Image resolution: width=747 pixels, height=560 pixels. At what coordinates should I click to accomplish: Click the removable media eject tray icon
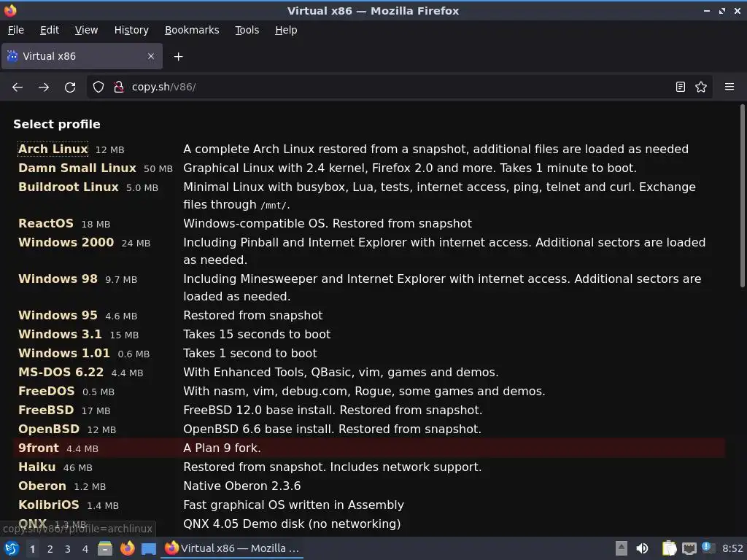tap(621, 548)
